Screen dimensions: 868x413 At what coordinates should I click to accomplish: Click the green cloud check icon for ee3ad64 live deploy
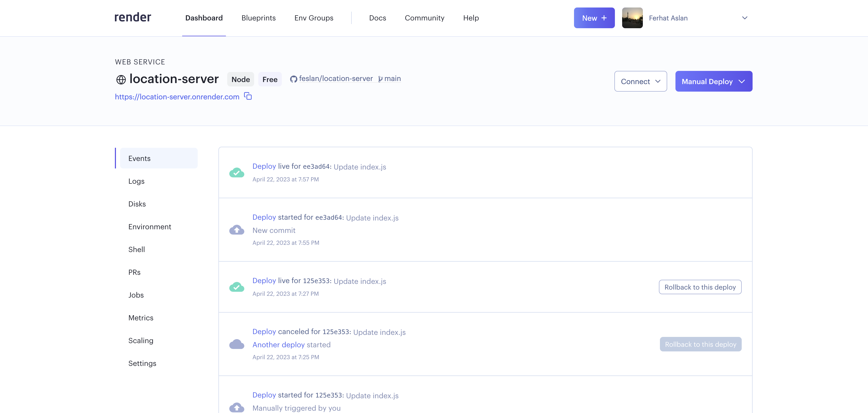pos(237,173)
